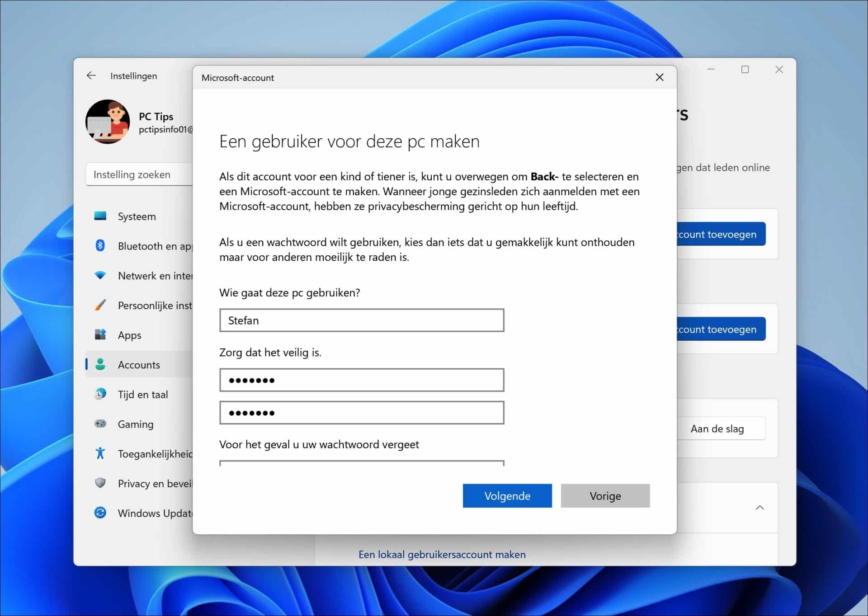This screenshot has height=616, width=868.
Task: Click the back arrow next to Instellingen
Action: click(x=91, y=75)
